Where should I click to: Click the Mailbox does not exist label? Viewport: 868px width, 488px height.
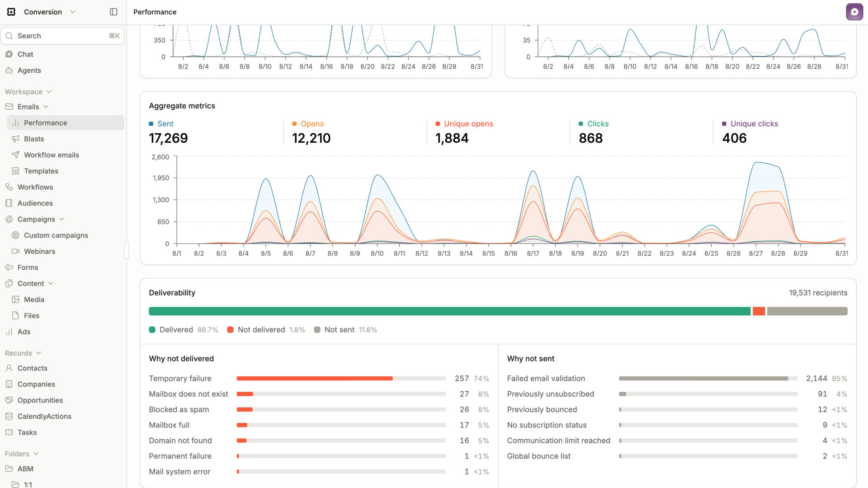189,394
